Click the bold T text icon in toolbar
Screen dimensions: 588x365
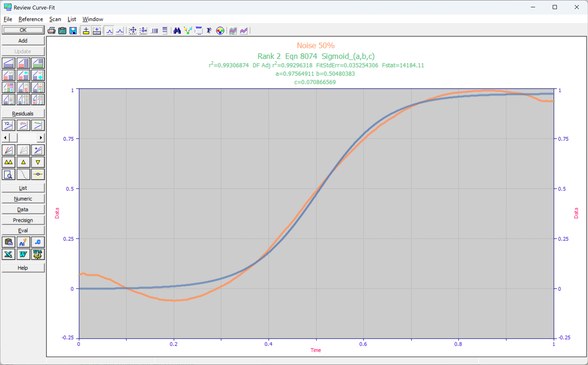209,31
